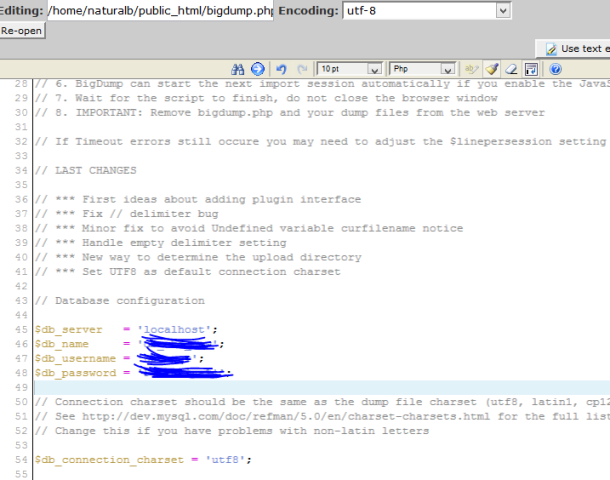The height and width of the screenshot is (480, 610).
Task: Click the '// Database configuration' comment
Action: tap(119, 301)
